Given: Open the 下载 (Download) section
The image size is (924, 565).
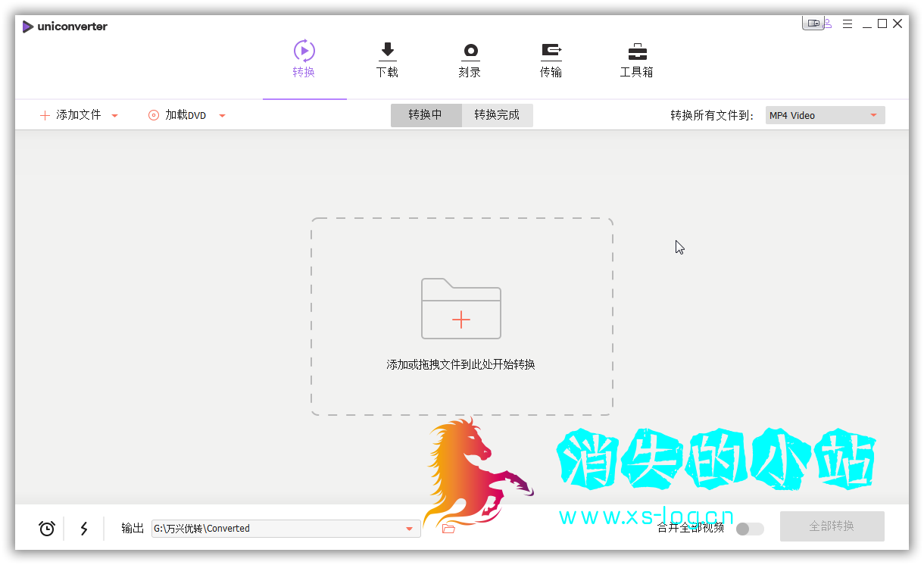Looking at the screenshot, I should pos(387,60).
